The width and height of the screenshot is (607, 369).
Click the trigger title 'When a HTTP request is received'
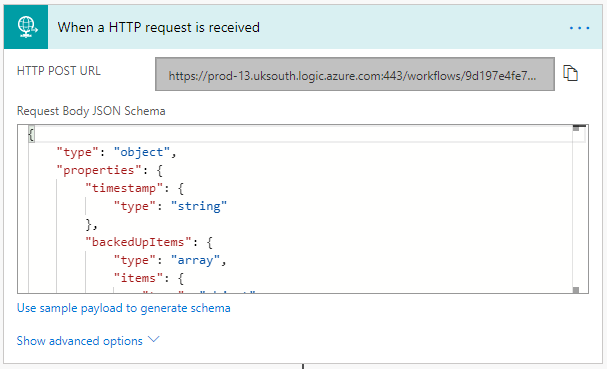[x=159, y=27]
